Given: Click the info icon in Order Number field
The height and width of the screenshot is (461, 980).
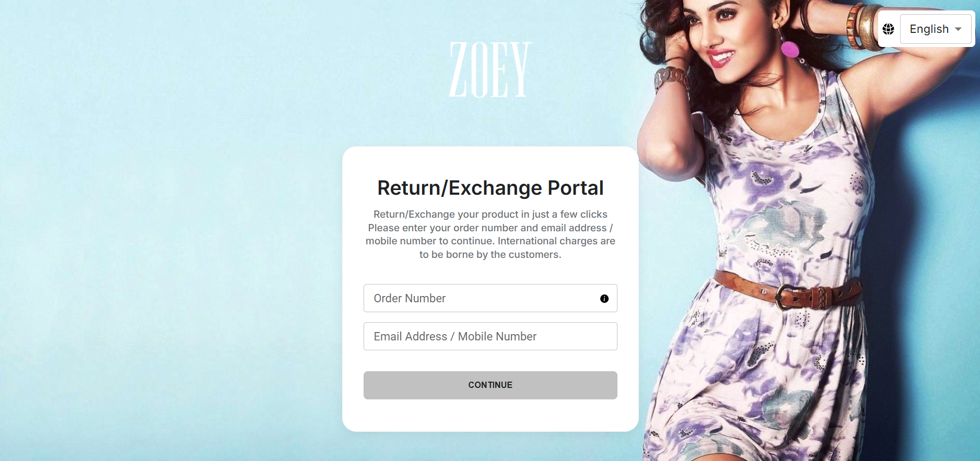Looking at the screenshot, I should click(604, 299).
